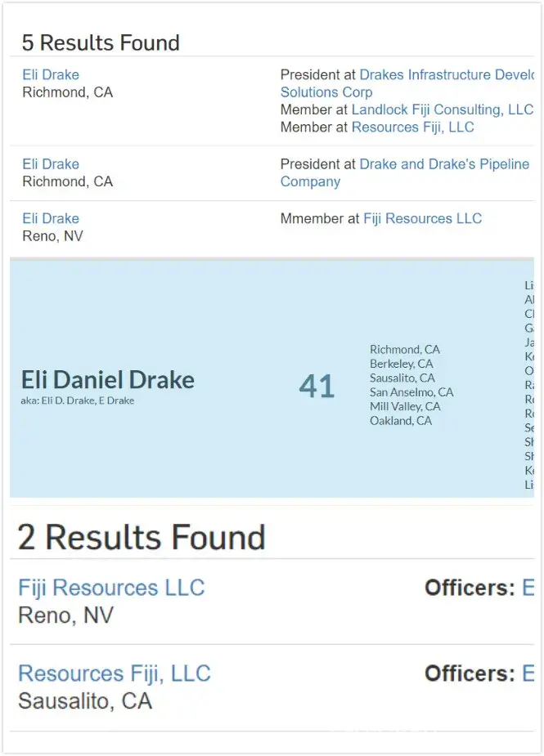Click the Officers link in the Resources Fiji, LLC row

528,673
